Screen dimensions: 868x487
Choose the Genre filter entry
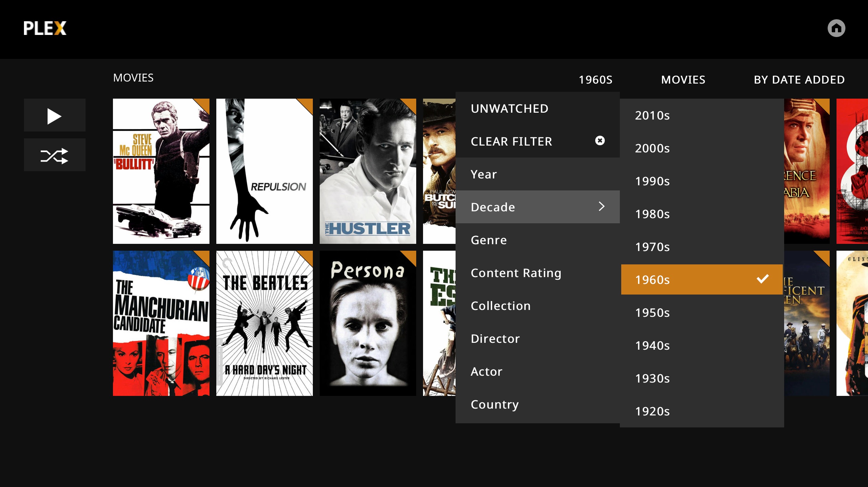[x=489, y=240]
